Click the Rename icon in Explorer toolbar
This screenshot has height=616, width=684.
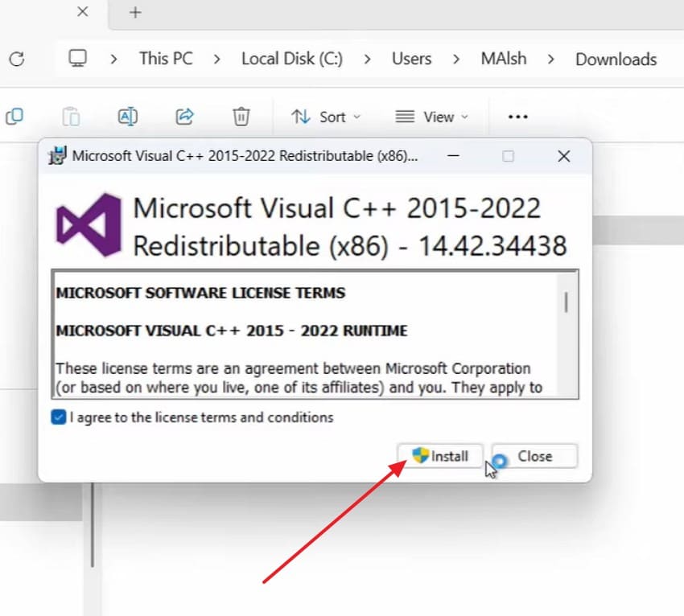click(128, 117)
